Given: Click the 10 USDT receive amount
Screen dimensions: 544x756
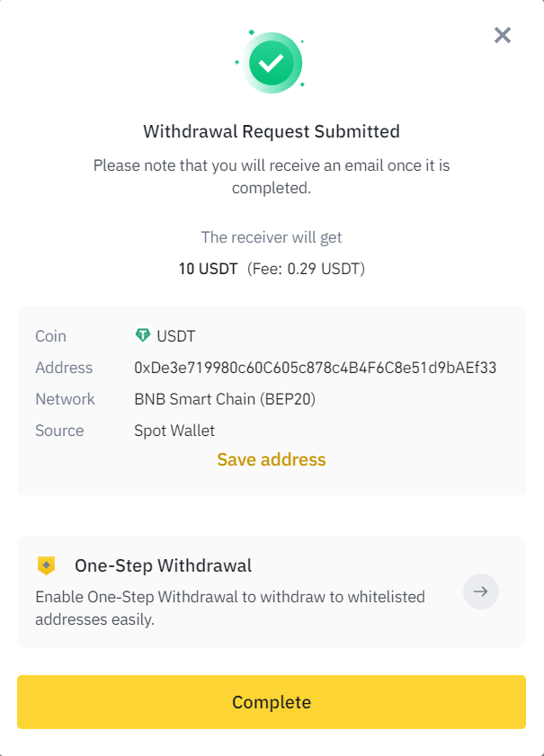Looking at the screenshot, I should click(x=209, y=269).
